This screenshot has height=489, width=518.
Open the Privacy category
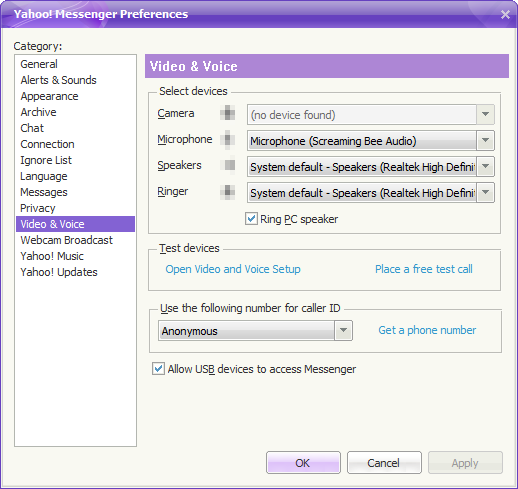pyautogui.click(x=75, y=208)
